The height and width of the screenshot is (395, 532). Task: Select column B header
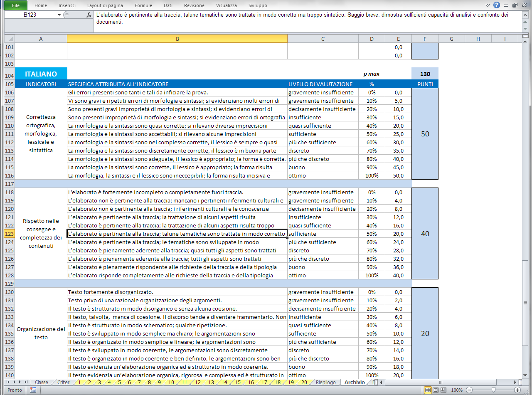coord(177,39)
